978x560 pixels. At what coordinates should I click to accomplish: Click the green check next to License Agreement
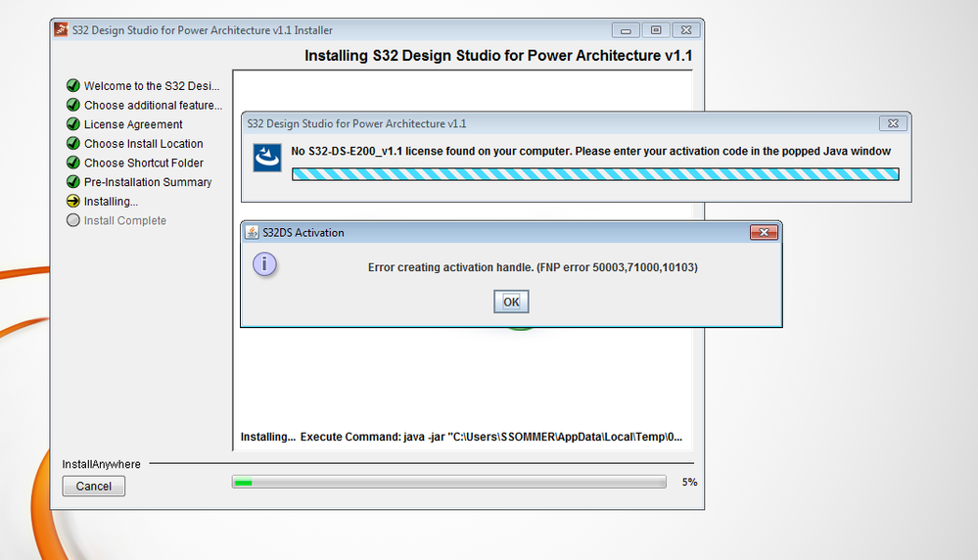coord(73,124)
